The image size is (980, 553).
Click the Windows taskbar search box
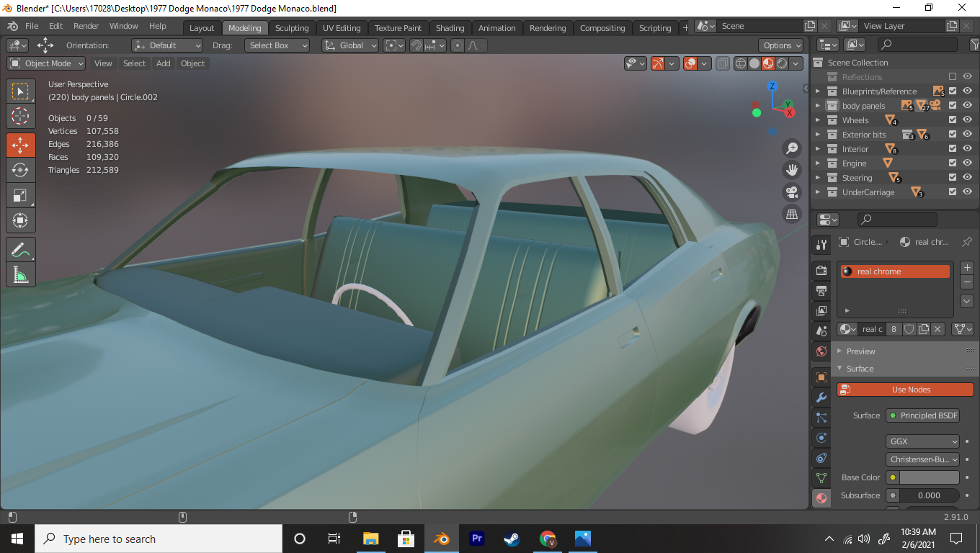158,539
